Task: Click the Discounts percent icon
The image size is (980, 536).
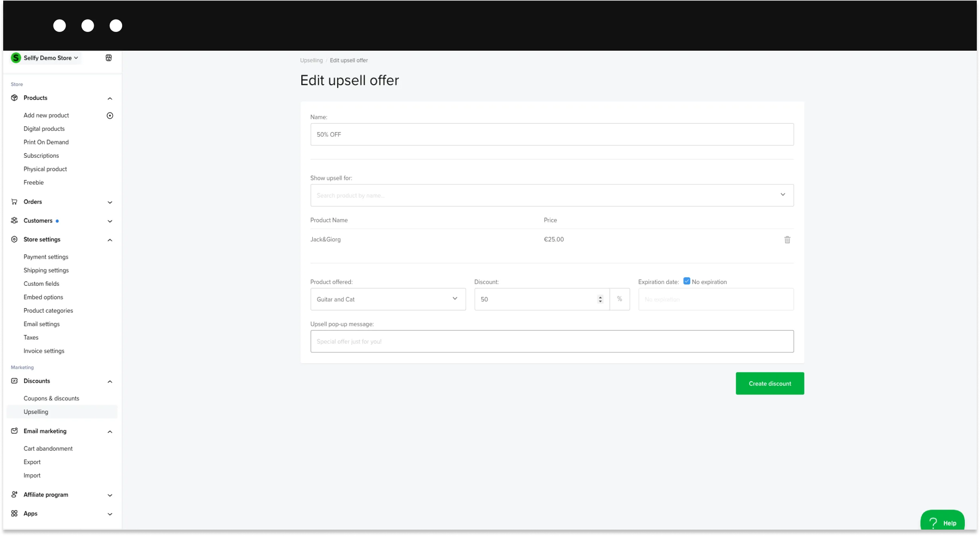Action: pos(14,381)
